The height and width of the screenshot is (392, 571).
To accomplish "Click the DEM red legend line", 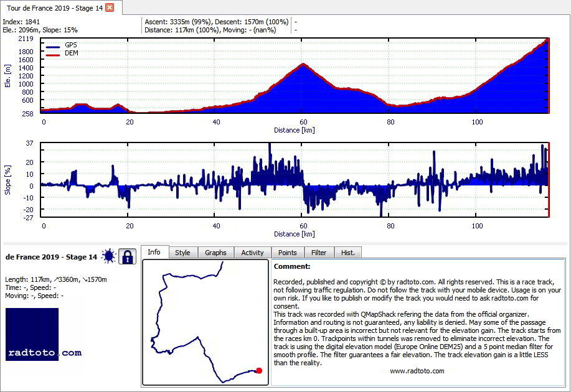I will tap(53, 55).
